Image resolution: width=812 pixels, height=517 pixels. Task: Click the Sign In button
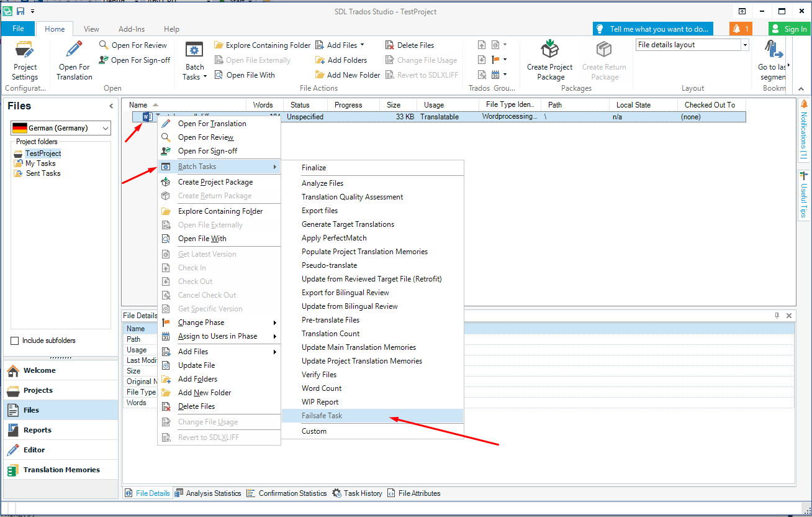pyautogui.click(x=789, y=29)
